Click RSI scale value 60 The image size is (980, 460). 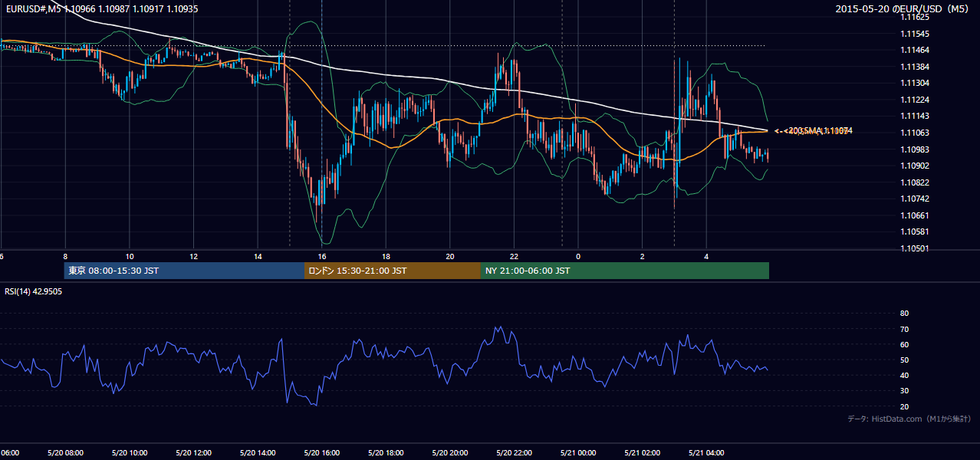click(904, 344)
